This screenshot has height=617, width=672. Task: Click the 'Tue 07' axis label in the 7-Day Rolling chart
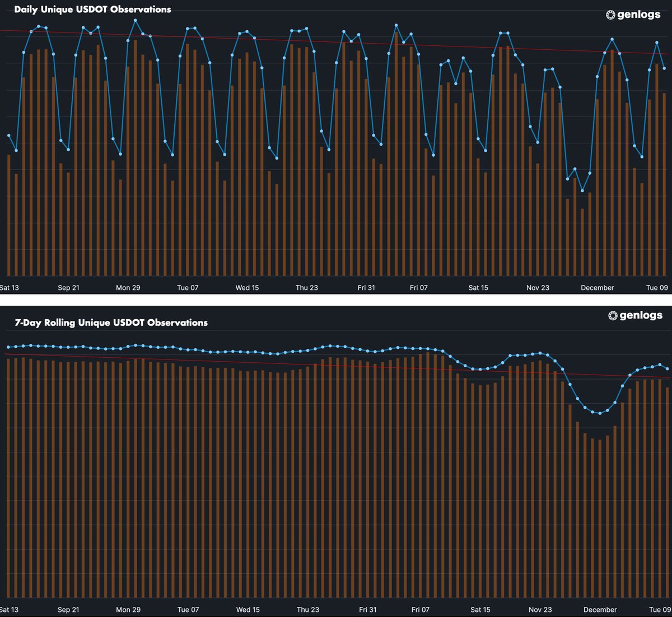(x=188, y=610)
